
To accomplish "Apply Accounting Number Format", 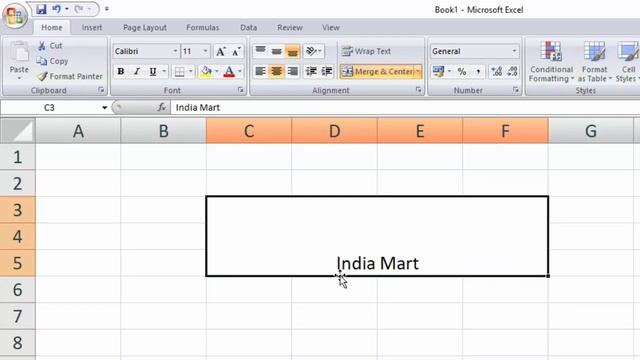I will pos(438,71).
